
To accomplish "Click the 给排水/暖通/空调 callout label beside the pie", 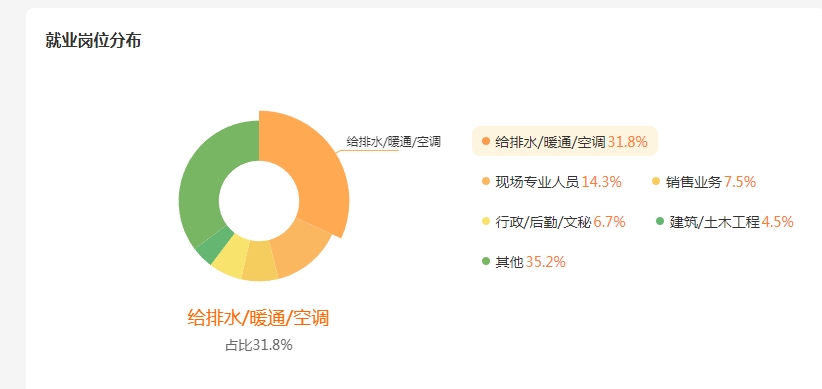I will 393,142.
